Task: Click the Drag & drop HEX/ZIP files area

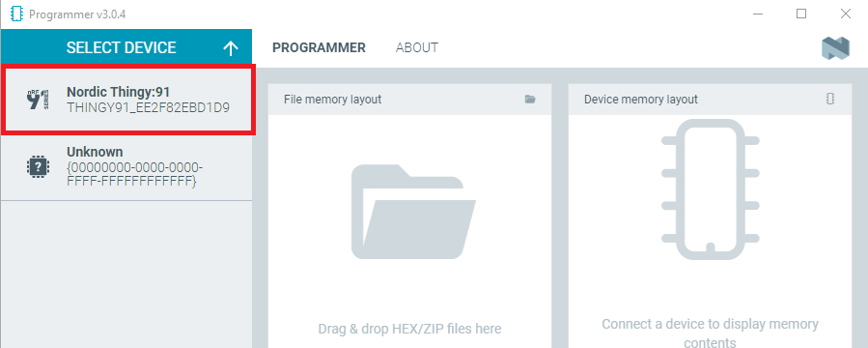Action: (x=409, y=329)
